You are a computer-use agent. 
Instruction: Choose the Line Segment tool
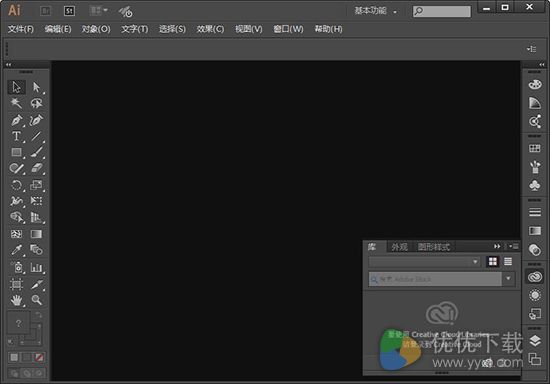click(x=36, y=136)
